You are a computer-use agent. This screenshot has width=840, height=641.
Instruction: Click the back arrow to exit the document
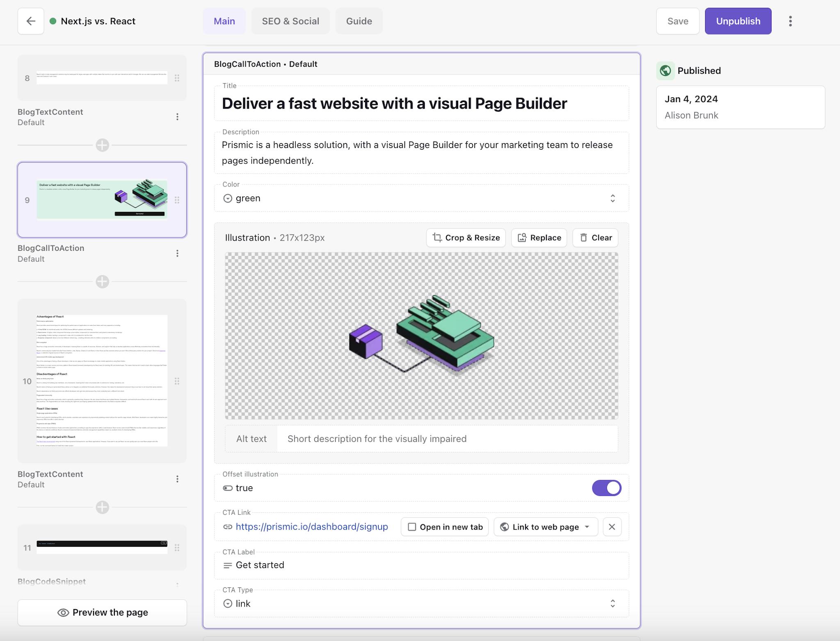pyautogui.click(x=30, y=21)
